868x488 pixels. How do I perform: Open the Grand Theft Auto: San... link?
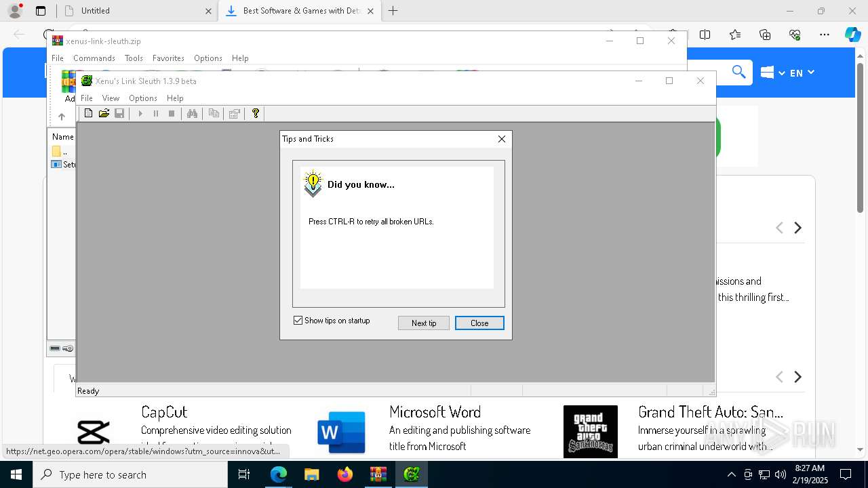pyautogui.click(x=711, y=412)
